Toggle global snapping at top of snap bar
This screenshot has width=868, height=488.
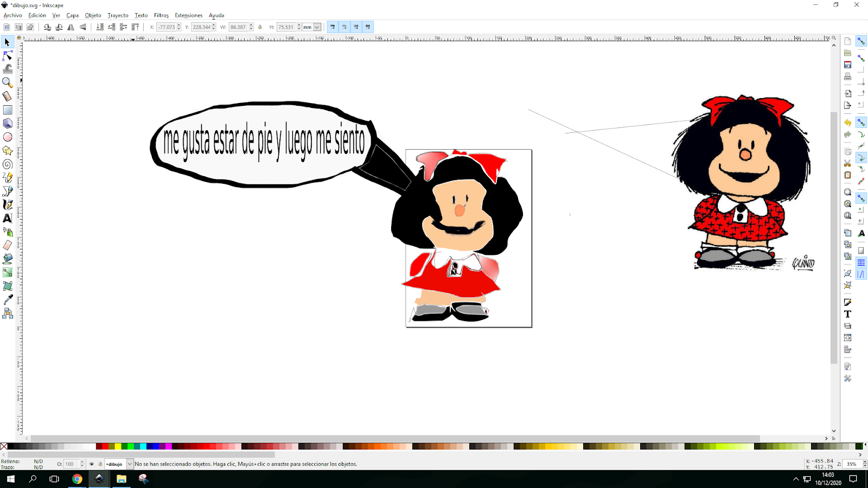pos(861,41)
